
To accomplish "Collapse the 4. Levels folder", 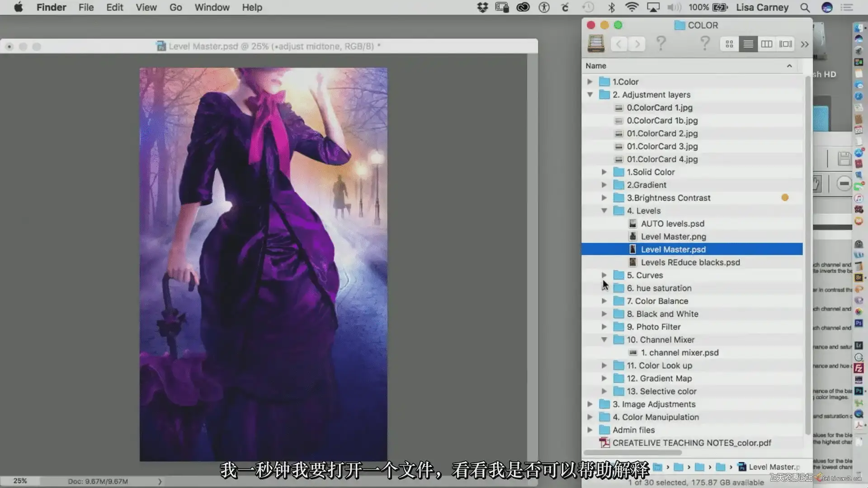I will [604, 211].
